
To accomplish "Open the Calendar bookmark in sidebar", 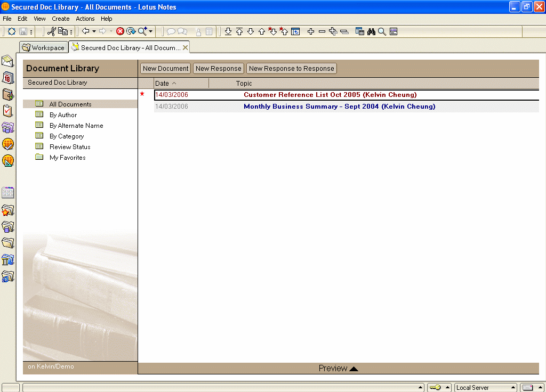I will tap(7, 78).
